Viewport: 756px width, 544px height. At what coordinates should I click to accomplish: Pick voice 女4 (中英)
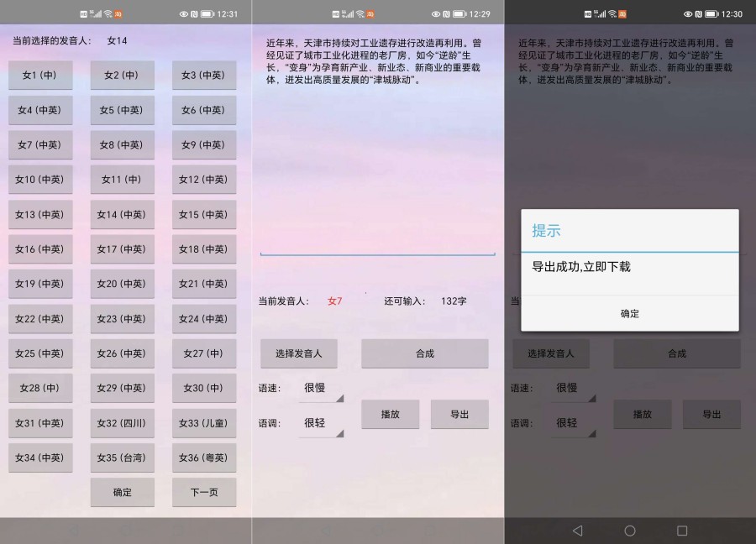(x=40, y=110)
